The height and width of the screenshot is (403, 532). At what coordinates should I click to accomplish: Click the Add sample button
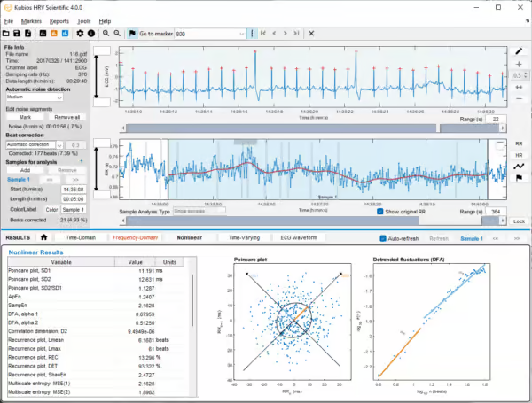click(27, 168)
